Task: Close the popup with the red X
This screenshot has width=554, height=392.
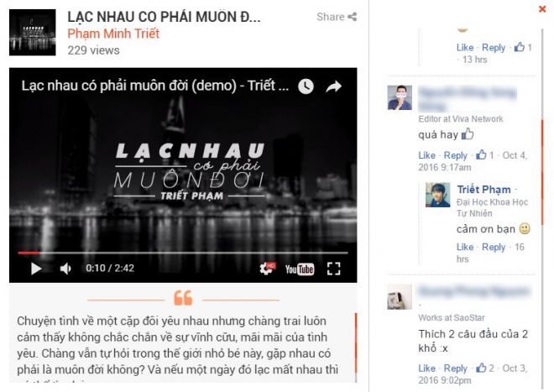Action: [x=542, y=9]
